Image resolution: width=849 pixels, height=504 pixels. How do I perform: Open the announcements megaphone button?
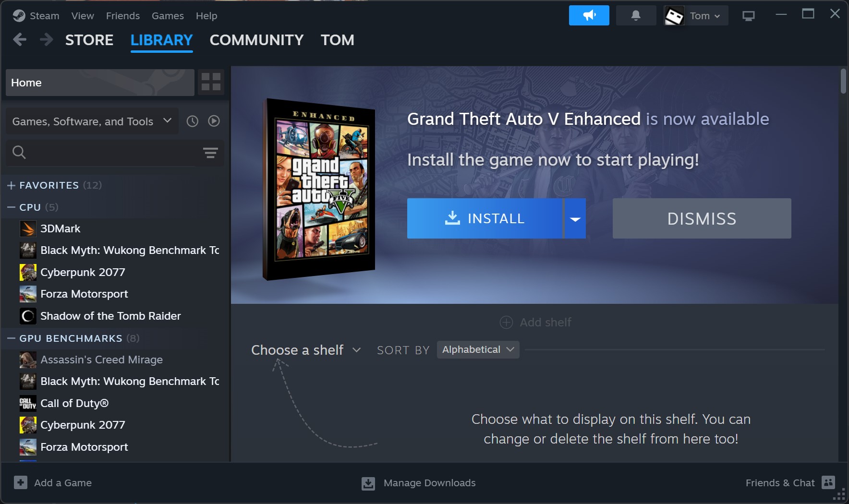pyautogui.click(x=589, y=15)
